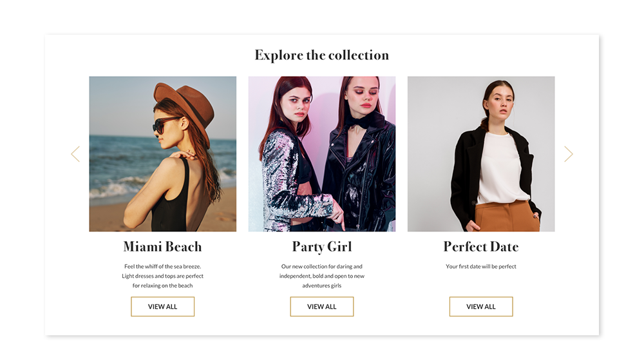Click View All under Perfect Date
Viewport: 644px width, 363px height.
[481, 307]
